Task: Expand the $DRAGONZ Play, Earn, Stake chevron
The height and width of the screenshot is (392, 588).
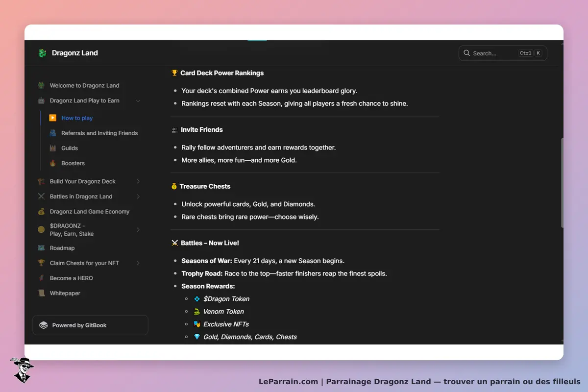Action: click(138, 230)
